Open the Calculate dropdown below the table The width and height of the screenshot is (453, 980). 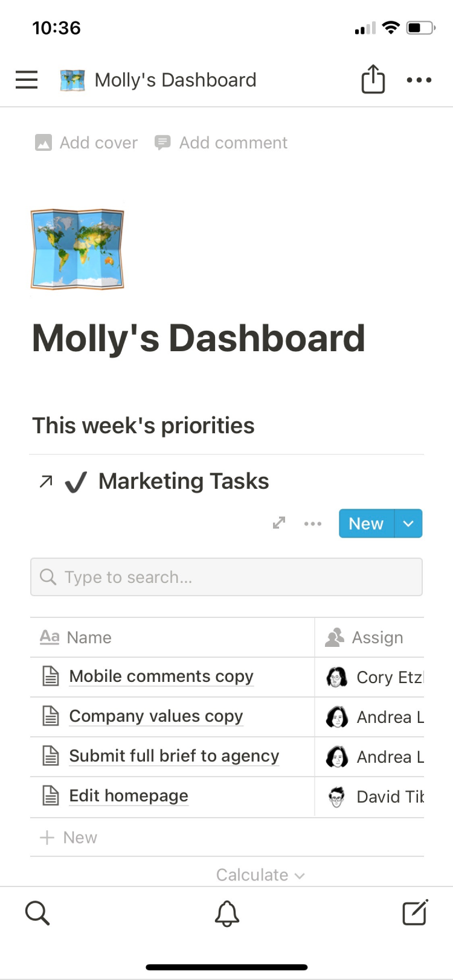coord(260,874)
